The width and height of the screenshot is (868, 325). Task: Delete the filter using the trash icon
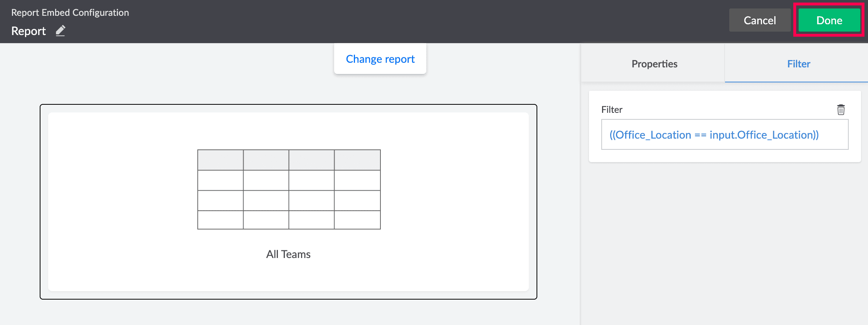841,110
